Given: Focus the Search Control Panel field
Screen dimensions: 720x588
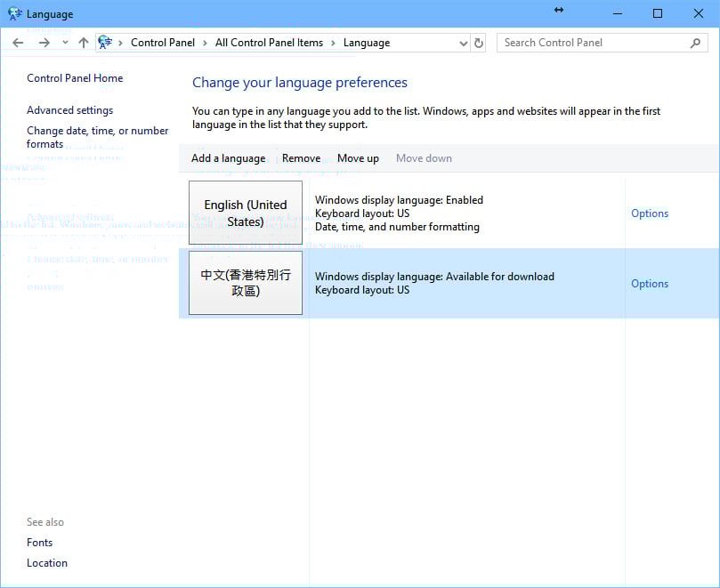Looking at the screenshot, I should 602,43.
